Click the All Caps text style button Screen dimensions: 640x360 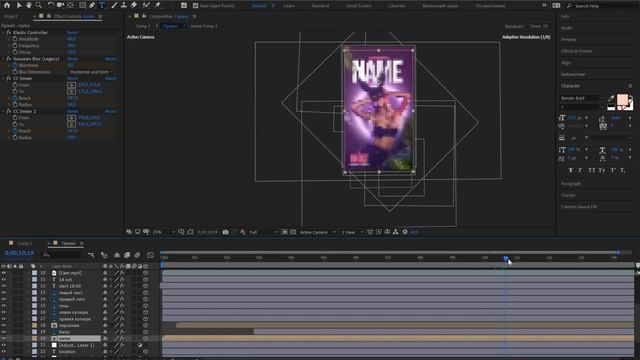coord(591,170)
